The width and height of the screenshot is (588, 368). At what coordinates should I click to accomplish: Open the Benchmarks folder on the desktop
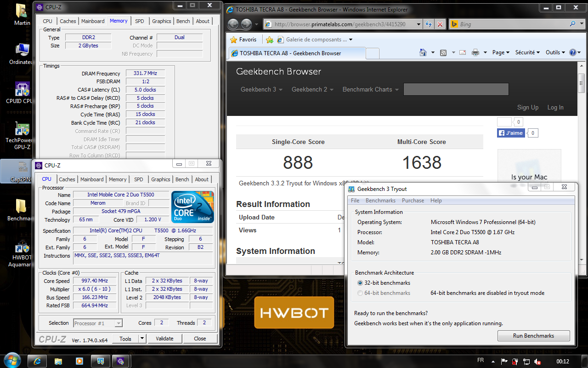(21, 210)
